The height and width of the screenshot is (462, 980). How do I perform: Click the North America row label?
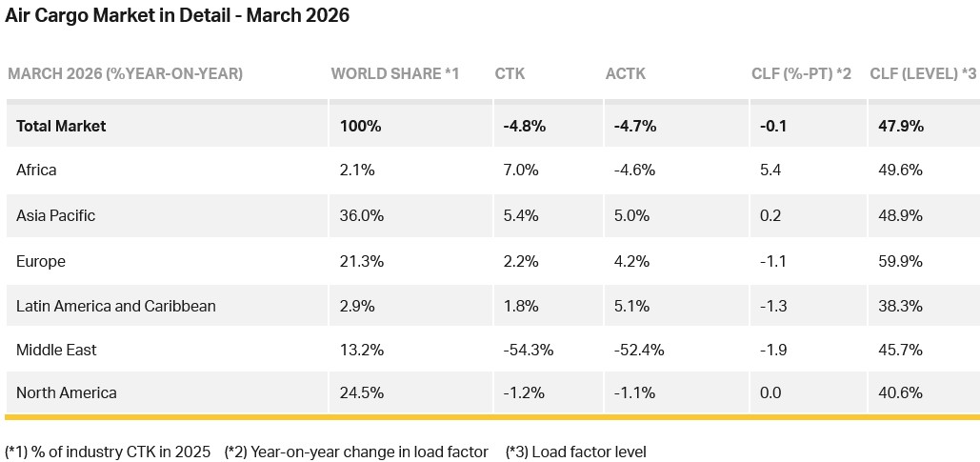tap(67, 392)
